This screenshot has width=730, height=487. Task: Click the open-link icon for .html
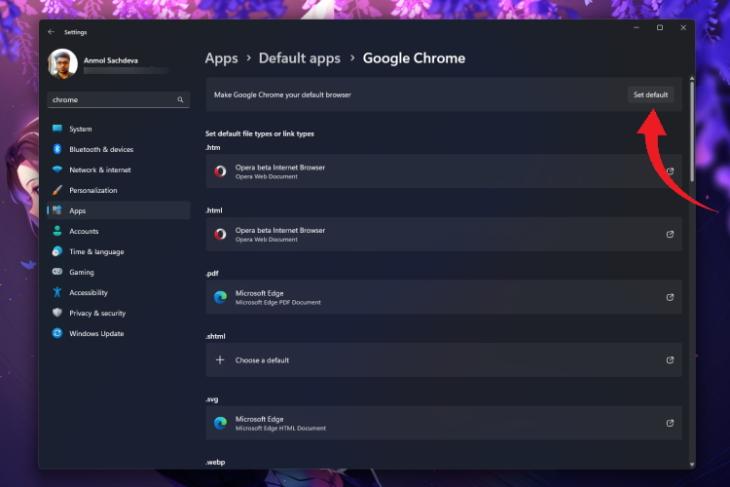[x=670, y=234]
